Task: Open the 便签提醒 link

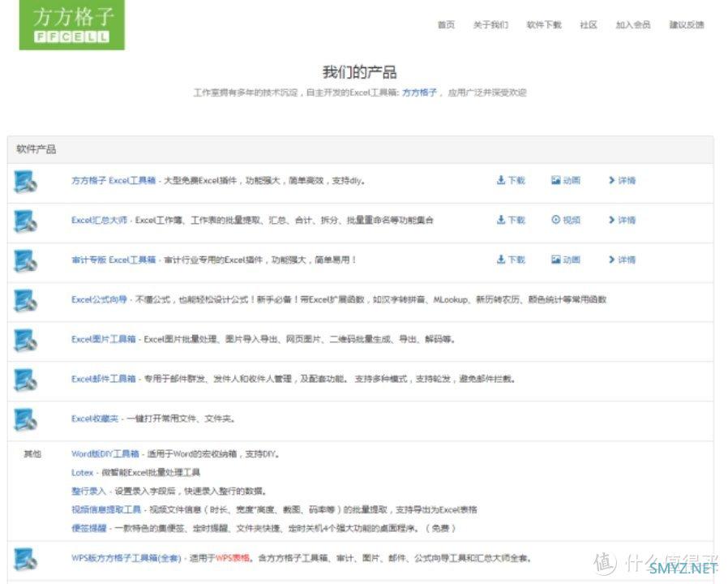Action: point(88,528)
